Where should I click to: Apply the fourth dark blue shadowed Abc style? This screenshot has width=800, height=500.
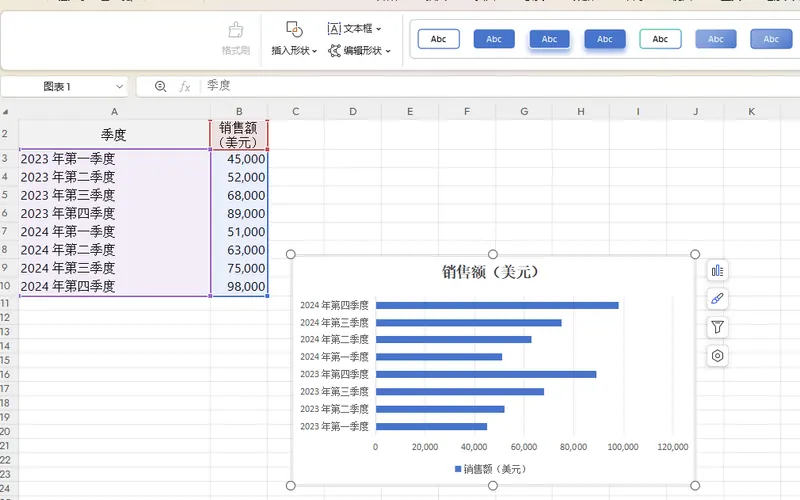pyautogui.click(x=604, y=39)
